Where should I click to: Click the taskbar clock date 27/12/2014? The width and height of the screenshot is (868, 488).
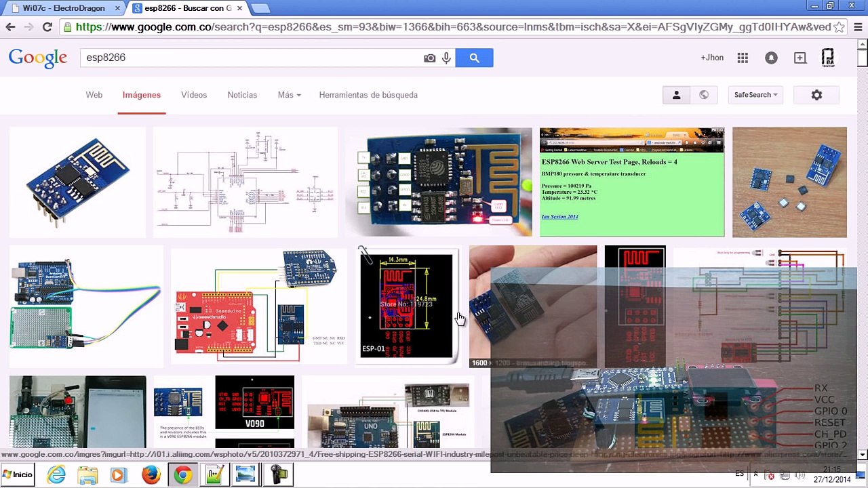click(x=832, y=480)
